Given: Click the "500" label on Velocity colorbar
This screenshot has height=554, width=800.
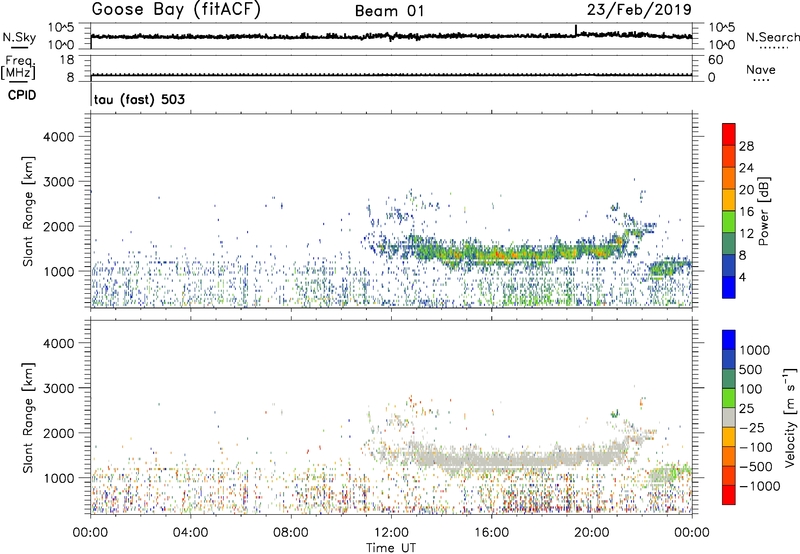Looking at the screenshot, I should point(751,369).
